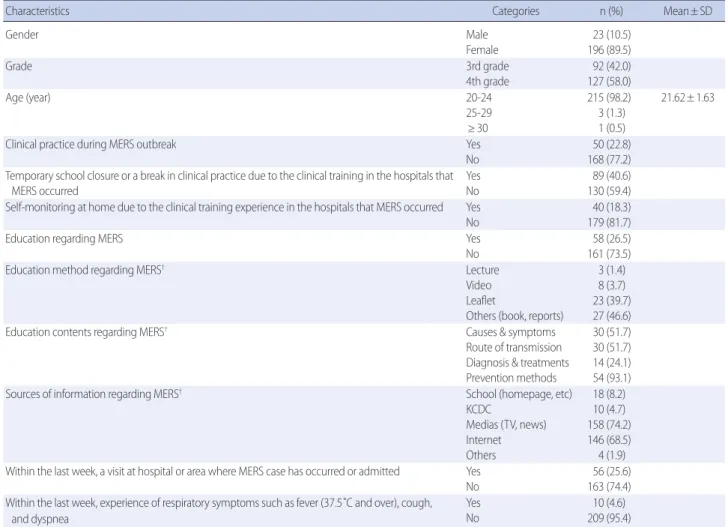728x527 pixels.
Task: Click the 'Female' category cell
Action: click(482, 50)
